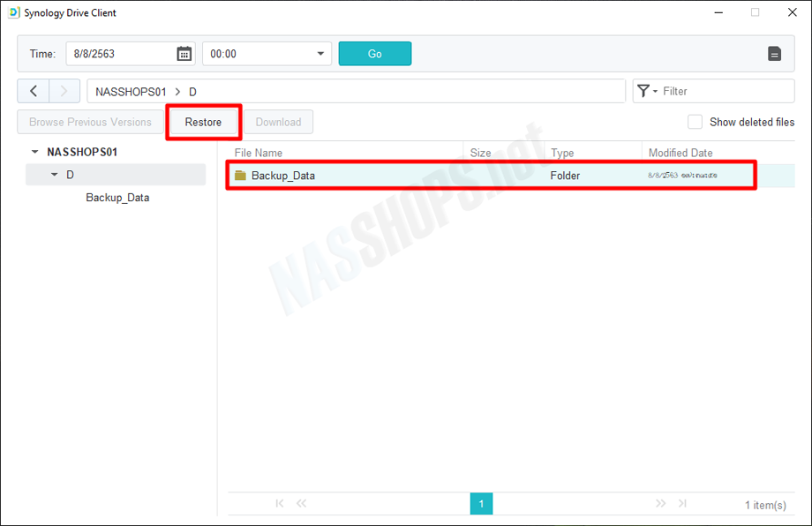Select page 1 in pagination

pos(481,504)
